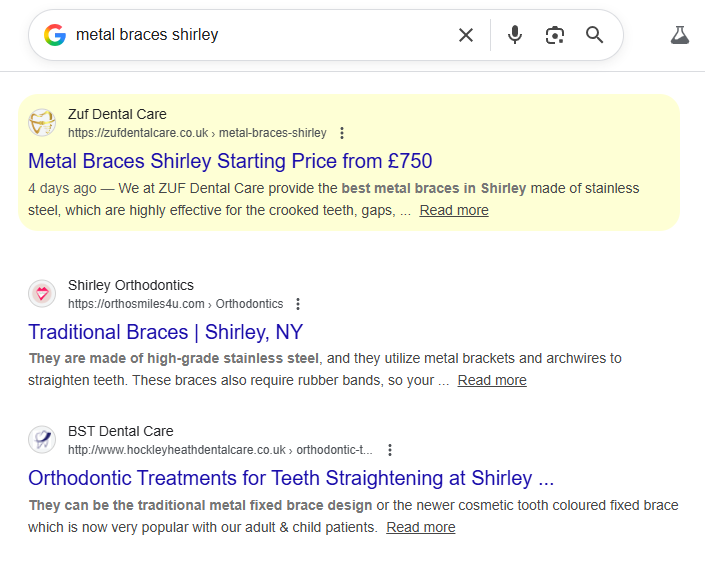Open more options for Shirley Orthodontics result
This screenshot has width=705, height=569.
[298, 304]
